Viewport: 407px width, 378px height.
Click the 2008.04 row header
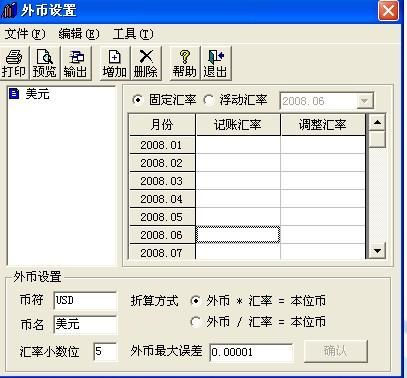tap(162, 199)
